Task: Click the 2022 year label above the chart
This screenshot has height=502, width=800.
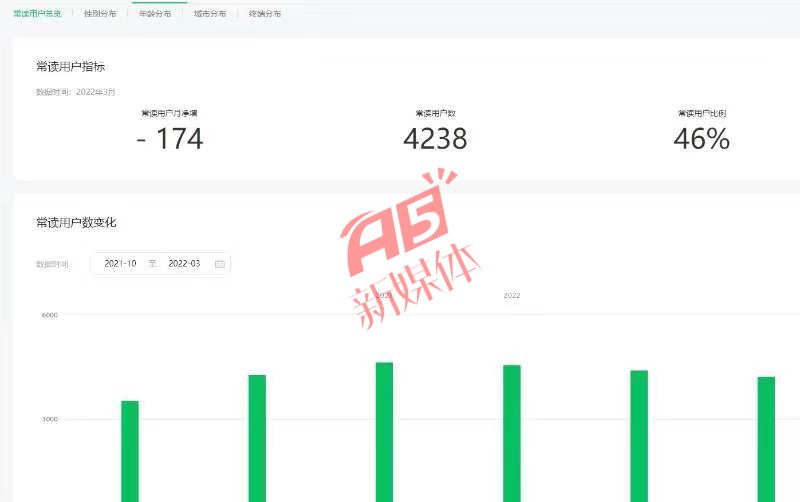Action: 512,295
